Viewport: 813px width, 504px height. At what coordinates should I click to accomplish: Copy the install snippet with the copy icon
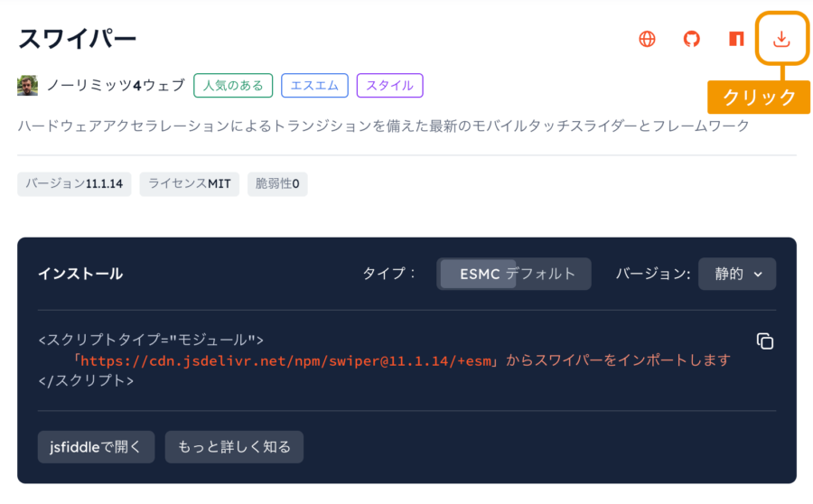[765, 341]
